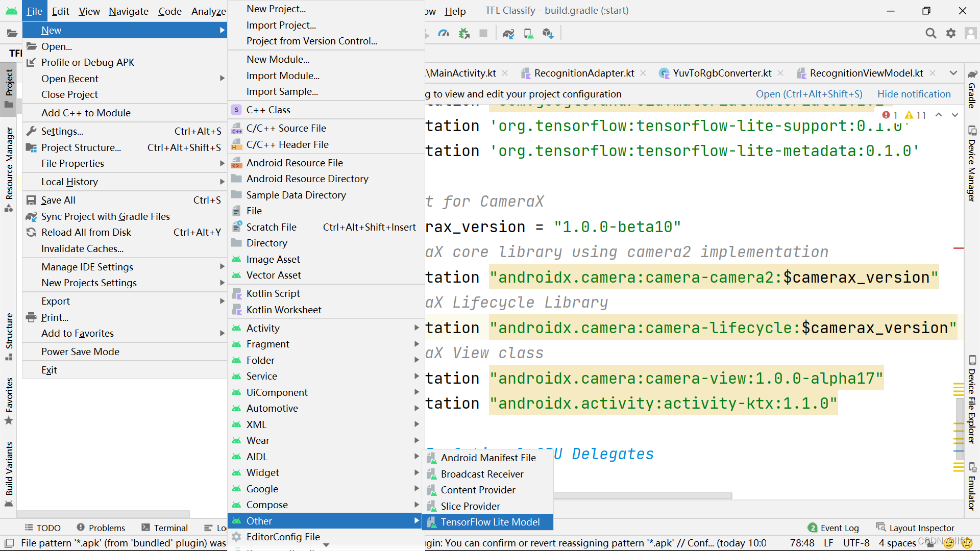Screen dimensions: 980x551
Task: Click Hide notification button
Action: 914,93
